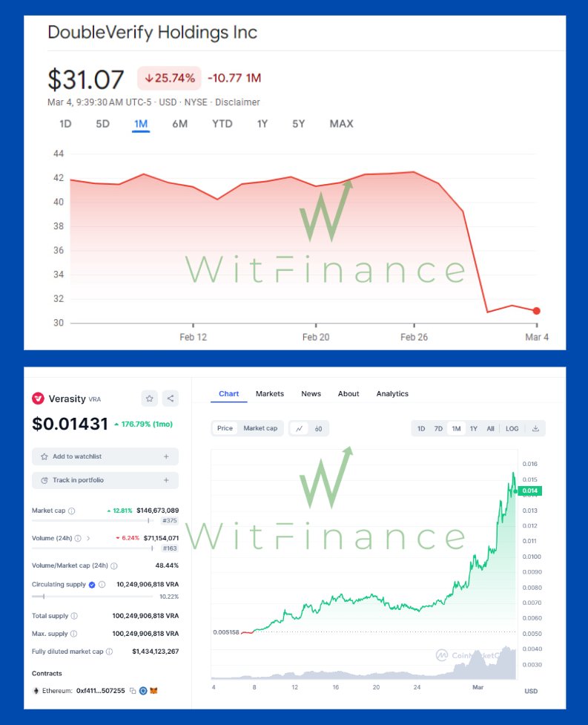Open Volume (24h) info icon
The width and height of the screenshot is (588, 725).
[x=78, y=538]
